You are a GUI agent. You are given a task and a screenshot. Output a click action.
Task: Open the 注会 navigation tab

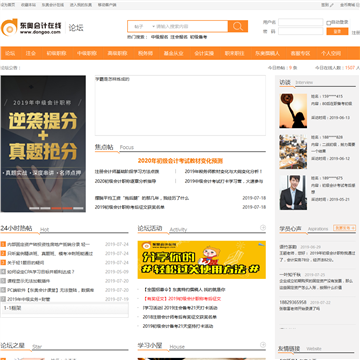coord(31,53)
